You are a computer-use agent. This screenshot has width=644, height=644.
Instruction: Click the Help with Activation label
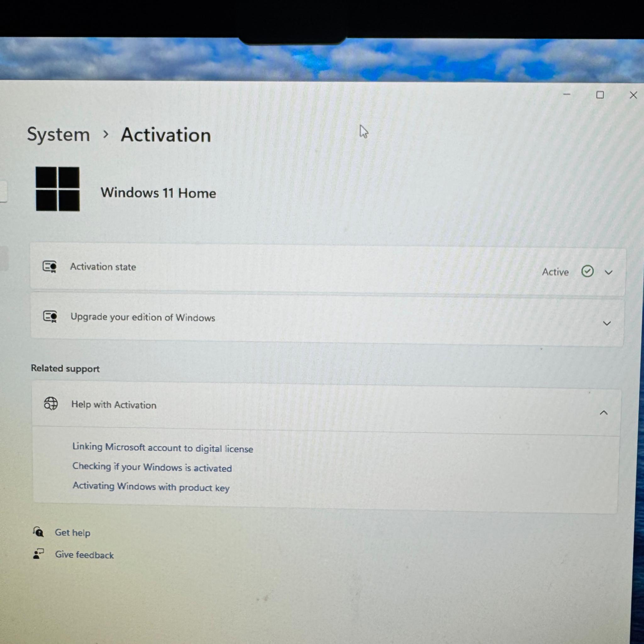114,405
